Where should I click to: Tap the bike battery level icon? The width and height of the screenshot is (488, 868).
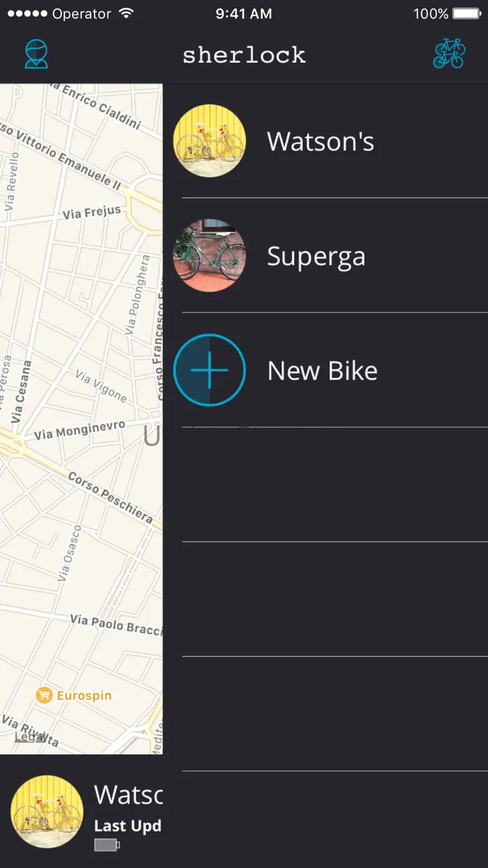click(106, 845)
